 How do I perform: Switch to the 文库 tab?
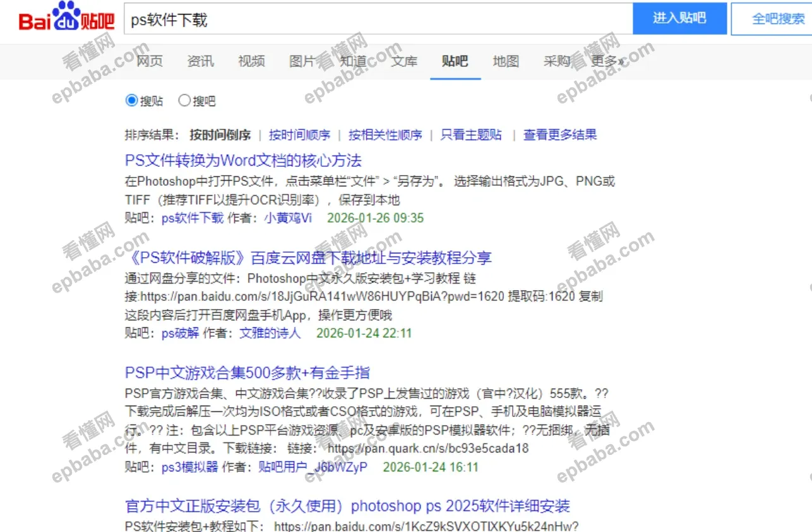[404, 61]
